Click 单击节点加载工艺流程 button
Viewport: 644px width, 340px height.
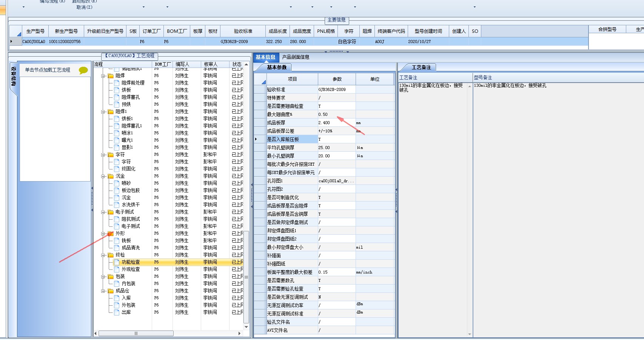click(x=48, y=70)
